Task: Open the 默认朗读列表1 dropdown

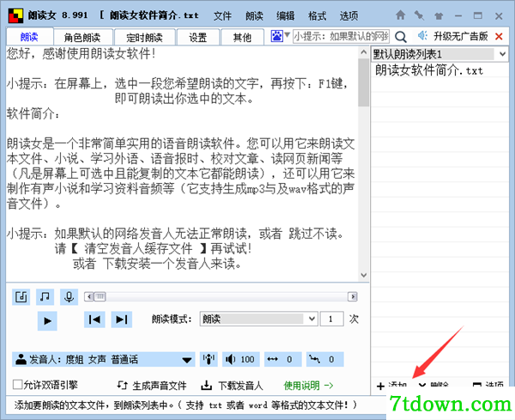Action: 439,54
